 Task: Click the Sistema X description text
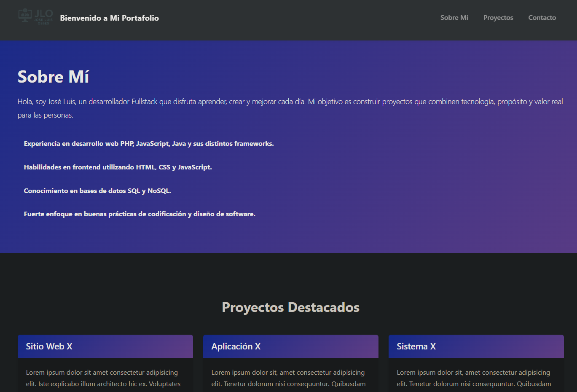tap(474, 378)
